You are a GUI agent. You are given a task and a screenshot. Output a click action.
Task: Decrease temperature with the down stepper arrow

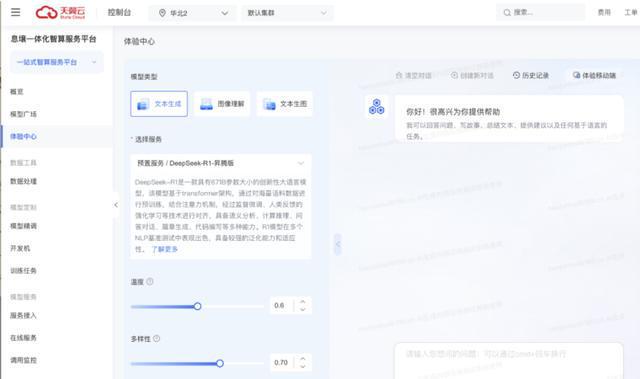coord(303,310)
